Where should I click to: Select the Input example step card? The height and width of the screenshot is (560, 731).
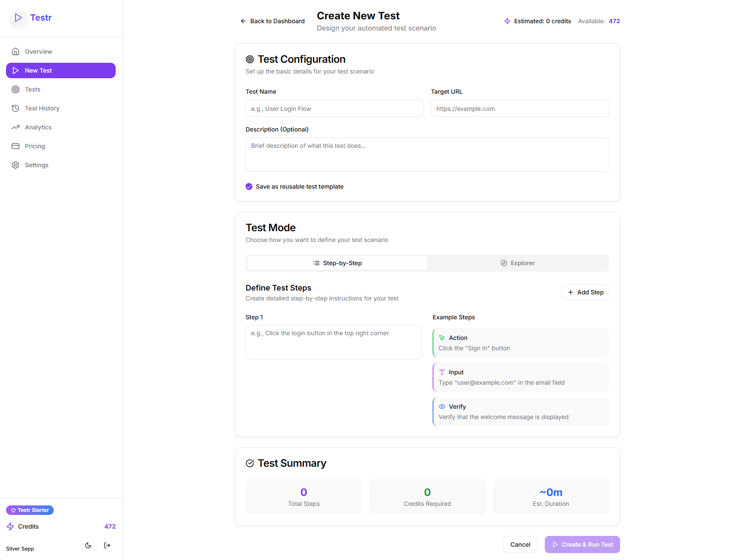[521, 377]
